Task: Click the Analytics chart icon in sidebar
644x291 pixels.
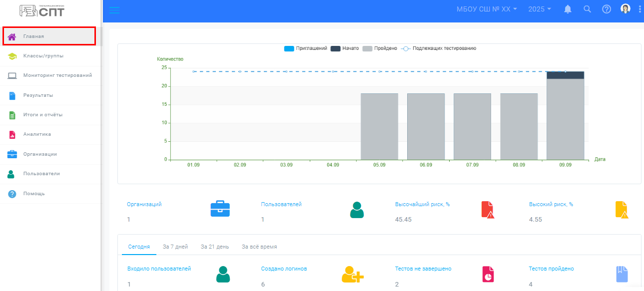Action: tap(12, 135)
